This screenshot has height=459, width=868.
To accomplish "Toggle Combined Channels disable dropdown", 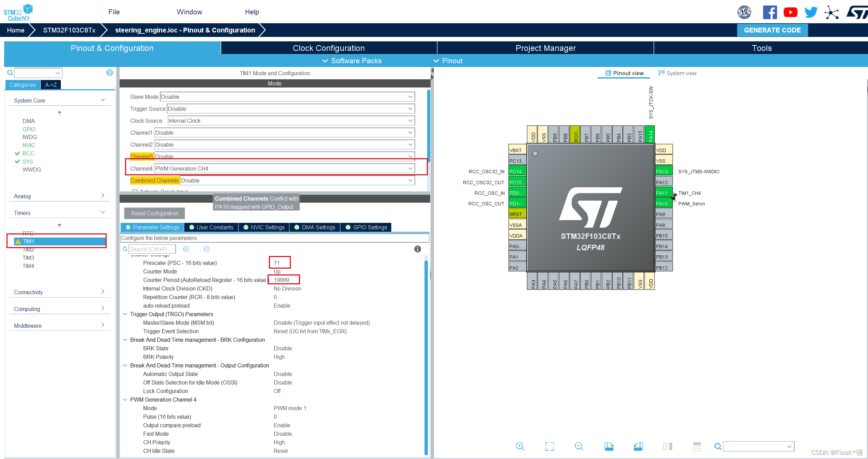I will (410, 180).
